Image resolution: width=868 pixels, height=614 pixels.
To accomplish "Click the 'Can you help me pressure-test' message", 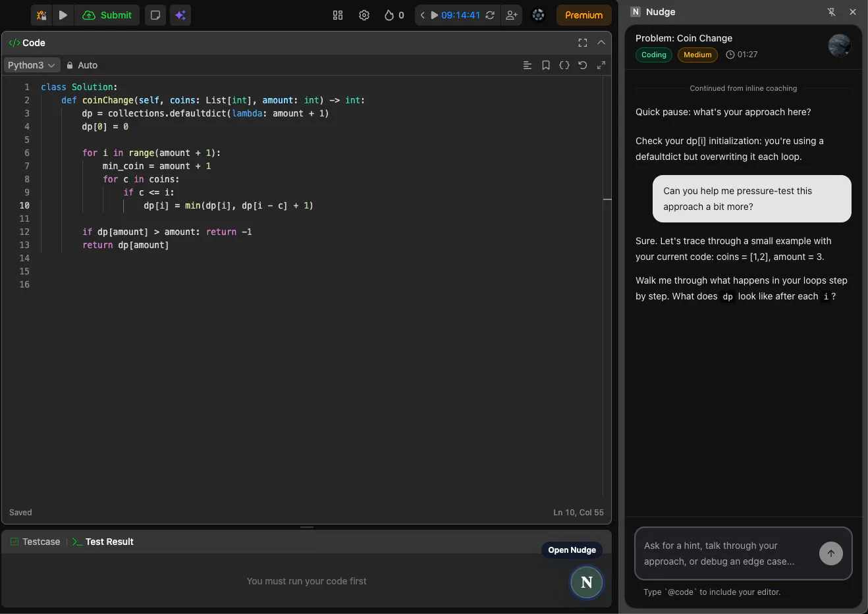I will click(752, 199).
